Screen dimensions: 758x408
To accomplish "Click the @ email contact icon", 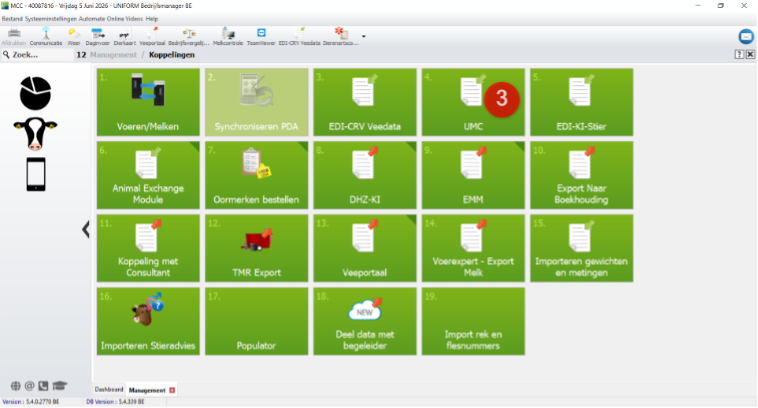I will (29, 386).
